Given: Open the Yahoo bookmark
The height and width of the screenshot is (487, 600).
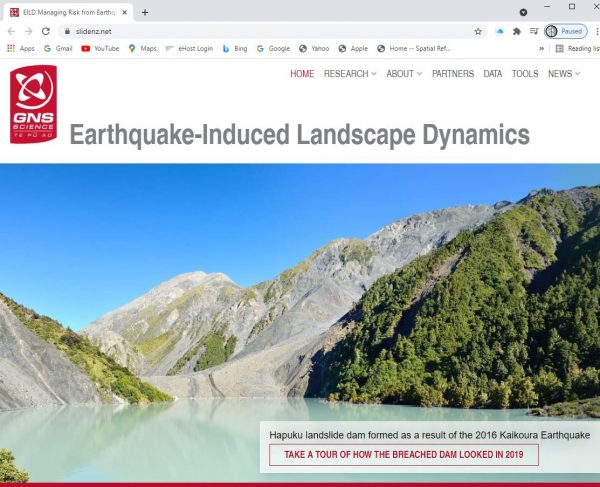Looking at the screenshot, I should tap(314, 49).
